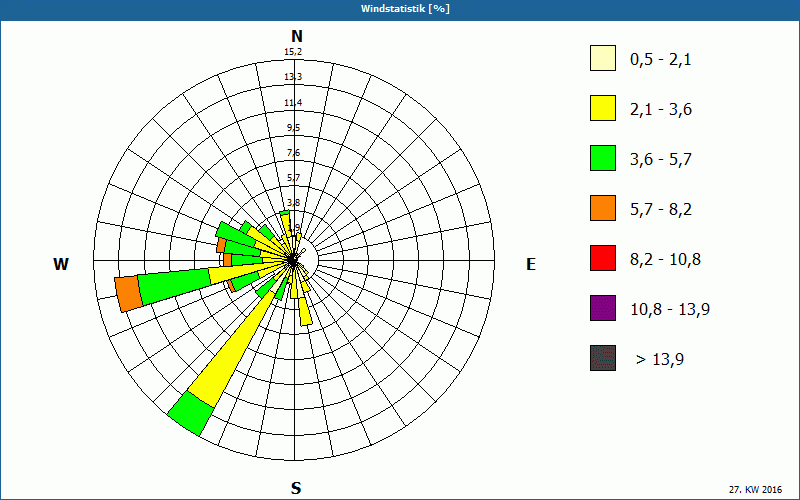Click the dark gray > 13,9 legend swatch
The width and height of the screenshot is (800, 500).
pos(603,358)
